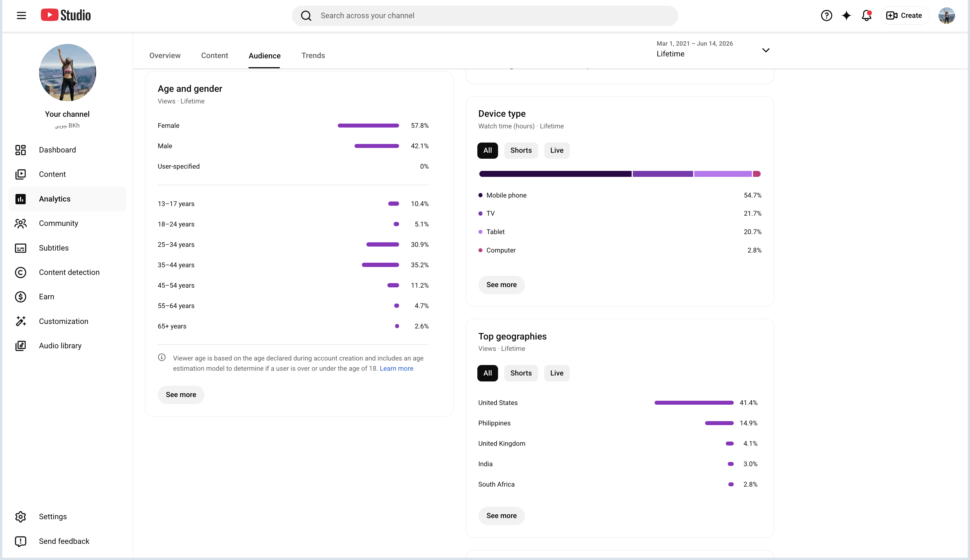970x560 pixels.
Task: Switch to the Overview tab
Action: [165, 55]
